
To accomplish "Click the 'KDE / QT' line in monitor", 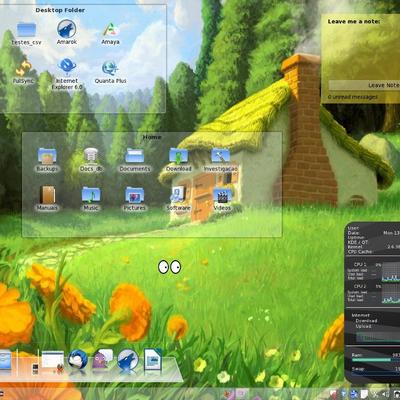I will click(x=358, y=242).
